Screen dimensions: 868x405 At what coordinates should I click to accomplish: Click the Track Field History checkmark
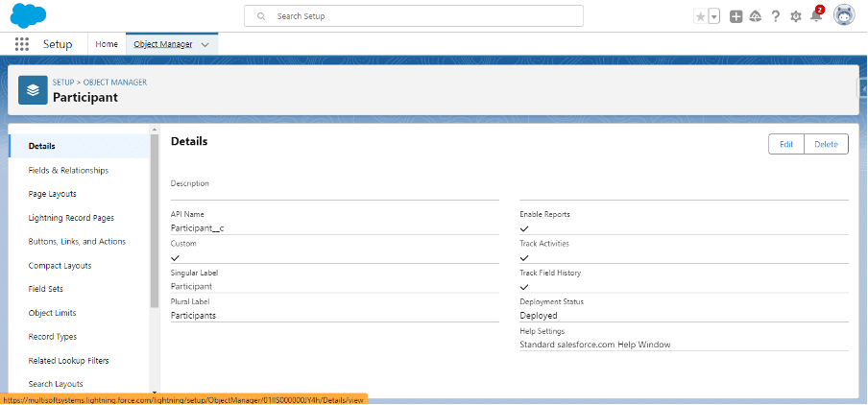pyautogui.click(x=524, y=287)
